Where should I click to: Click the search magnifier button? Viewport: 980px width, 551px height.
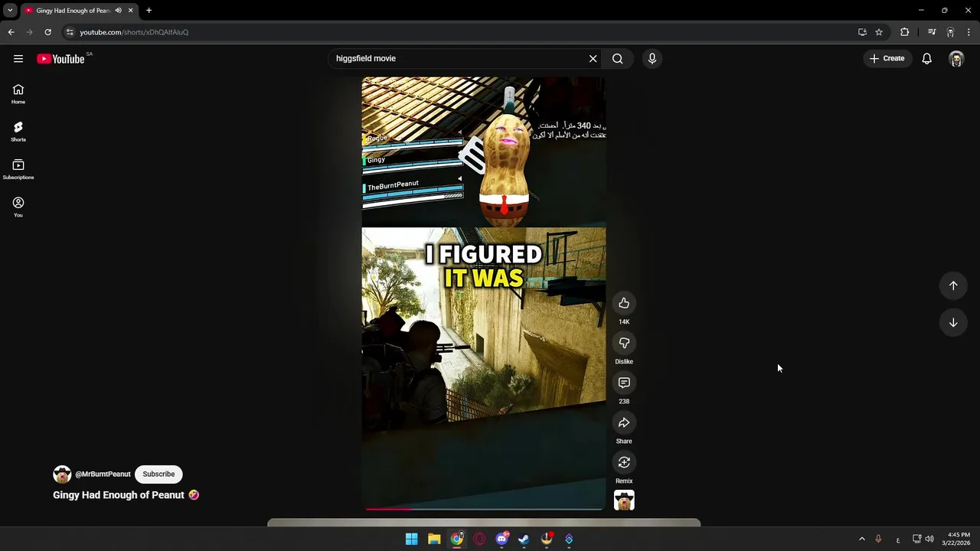click(618, 59)
